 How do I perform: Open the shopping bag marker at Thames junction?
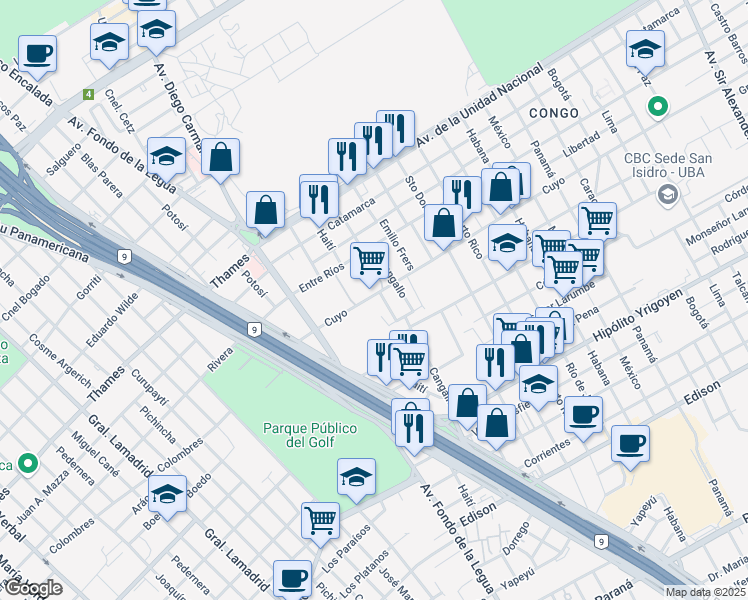[266, 211]
